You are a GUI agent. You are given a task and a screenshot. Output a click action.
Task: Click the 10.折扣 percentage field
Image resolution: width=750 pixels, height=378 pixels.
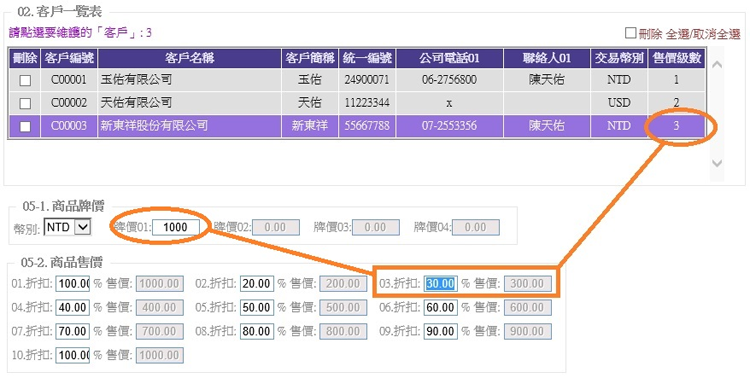coord(72,356)
